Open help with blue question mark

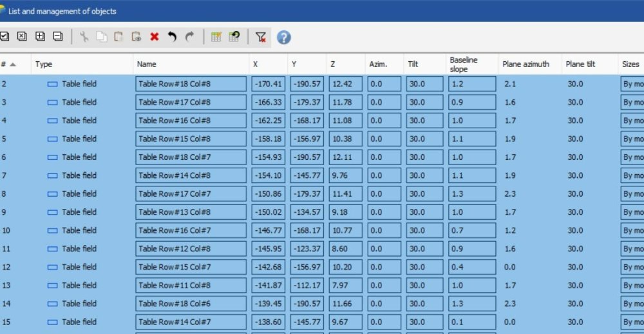click(x=284, y=37)
